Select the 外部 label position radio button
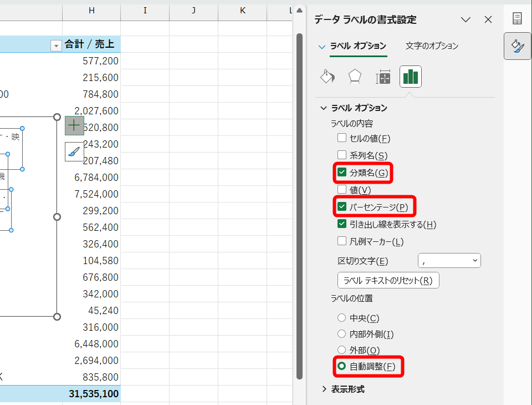This screenshot has width=532, height=405. coord(341,349)
